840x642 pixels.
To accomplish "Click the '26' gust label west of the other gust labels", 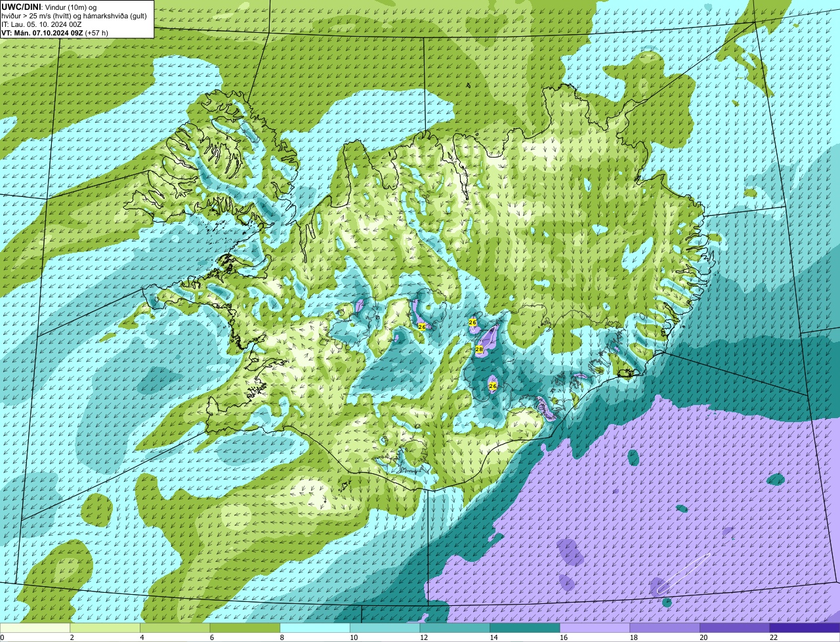I will (421, 326).
